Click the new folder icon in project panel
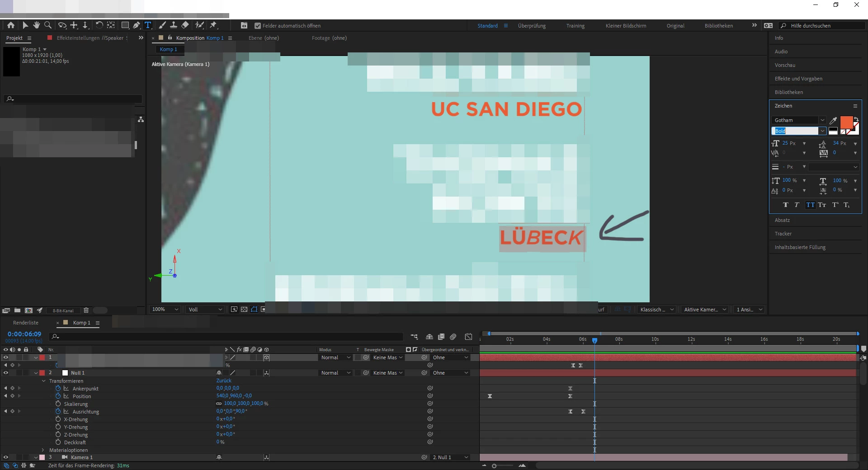This screenshot has width=868, height=470. pos(17,310)
